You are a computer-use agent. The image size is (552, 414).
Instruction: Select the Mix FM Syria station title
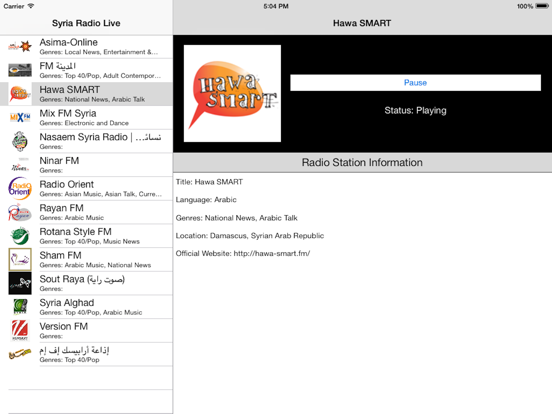coord(68,113)
